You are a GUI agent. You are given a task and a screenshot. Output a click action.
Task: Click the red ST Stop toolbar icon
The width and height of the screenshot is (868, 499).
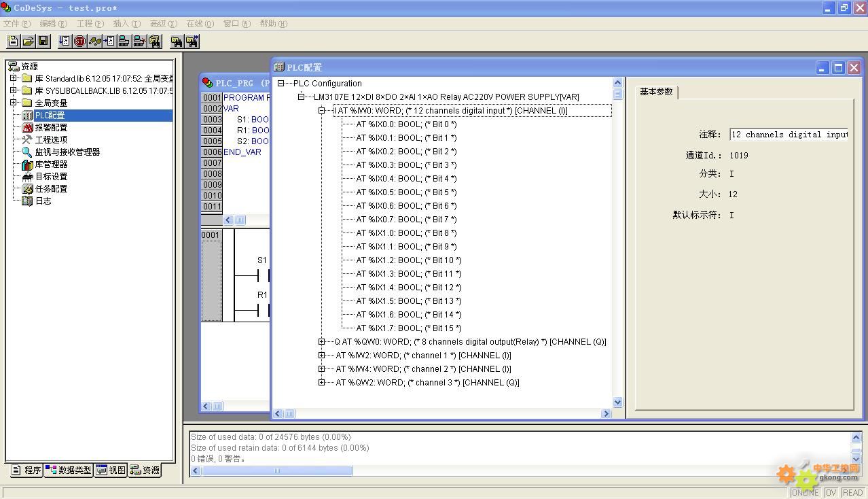click(x=79, y=41)
